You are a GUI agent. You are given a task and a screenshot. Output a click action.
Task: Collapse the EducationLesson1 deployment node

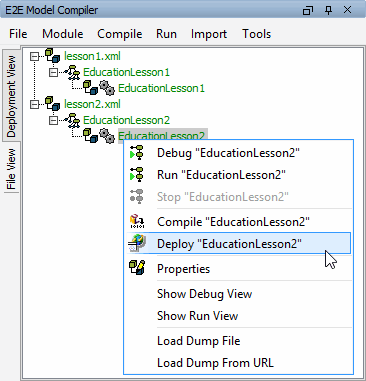pyautogui.click(x=53, y=72)
